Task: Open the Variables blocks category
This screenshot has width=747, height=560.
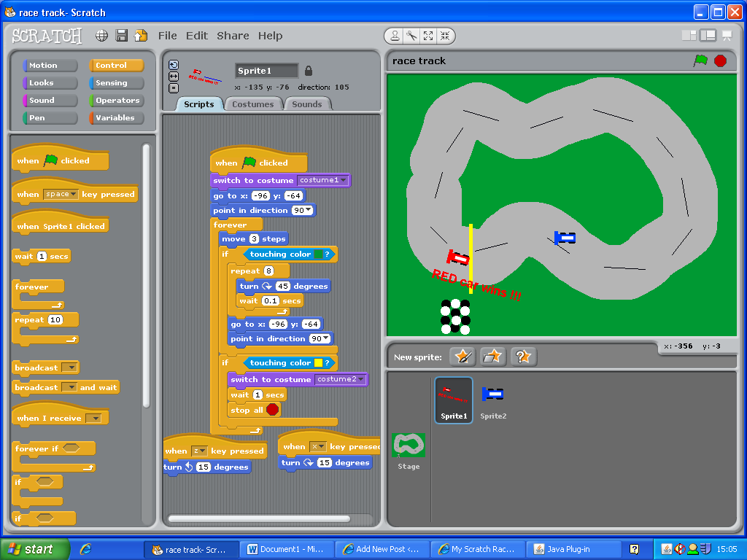Action: [116, 117]
